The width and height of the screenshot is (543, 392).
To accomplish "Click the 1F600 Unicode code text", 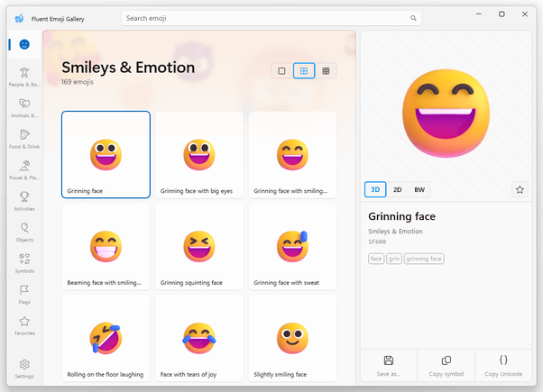I will click(377, 242).
